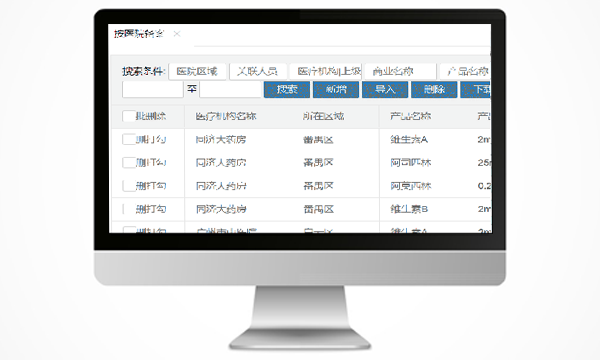Check the box for the 阿莫西林 row
Viewport: 600px width, 360px height.
pyautogui.click(x=129, y=186)
